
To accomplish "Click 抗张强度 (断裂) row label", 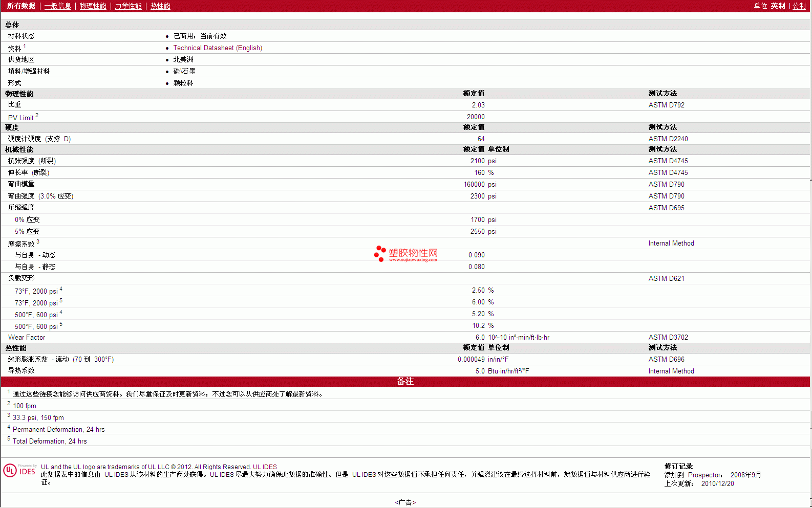I will click(32, 161).
